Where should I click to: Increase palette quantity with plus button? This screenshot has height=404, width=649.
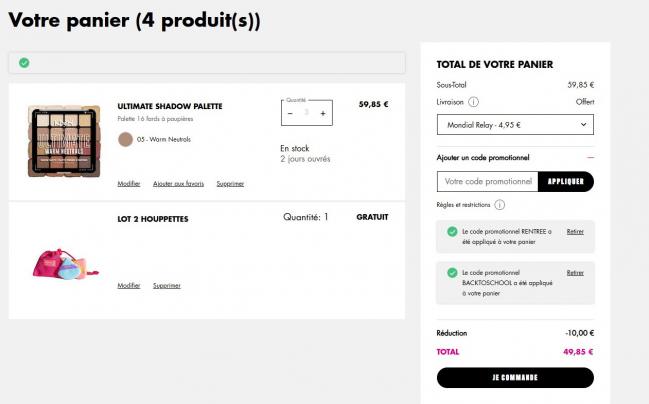pyautogui.click(x=323, y=113)
